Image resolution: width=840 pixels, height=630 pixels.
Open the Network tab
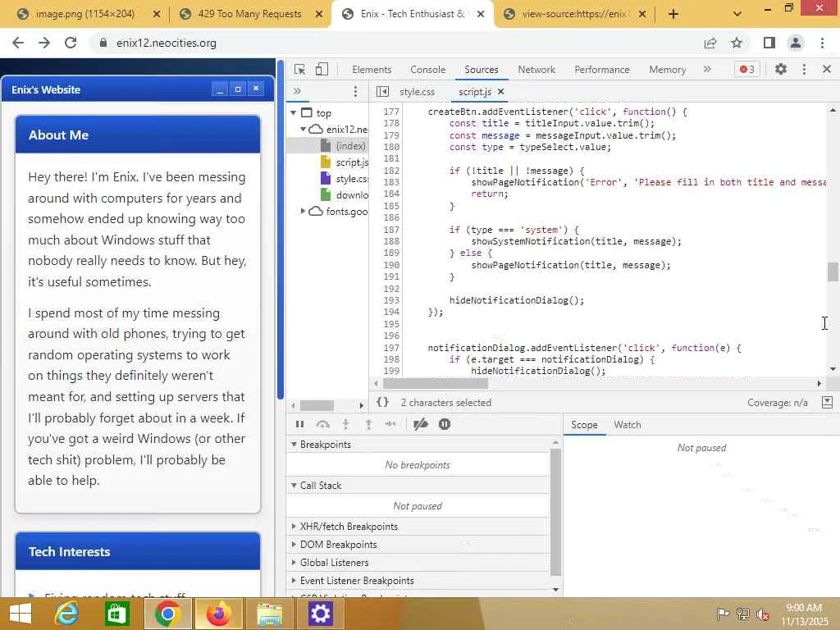click(x=536, y=70)
